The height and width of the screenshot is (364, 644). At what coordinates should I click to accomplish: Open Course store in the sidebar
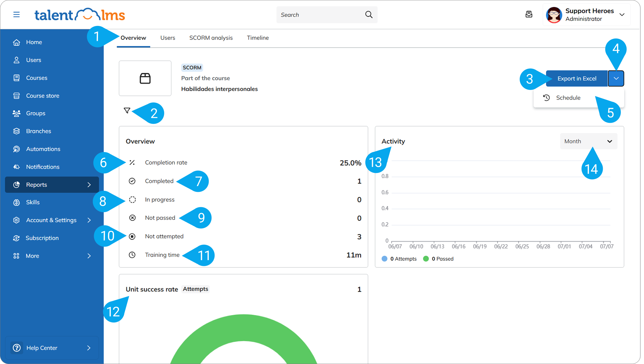[x=52, y=96]
